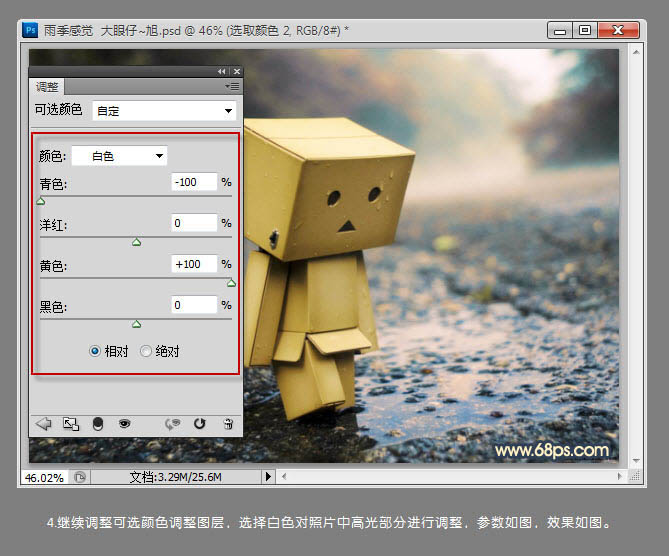Click the horizontal scrollbar left arrow
669x556 pixels.
click(x=284, y=476)
